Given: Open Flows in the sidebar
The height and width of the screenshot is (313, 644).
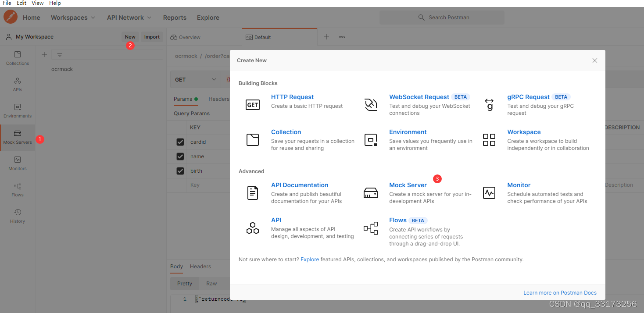Looking at the screenshot, I should pos(18,190).
